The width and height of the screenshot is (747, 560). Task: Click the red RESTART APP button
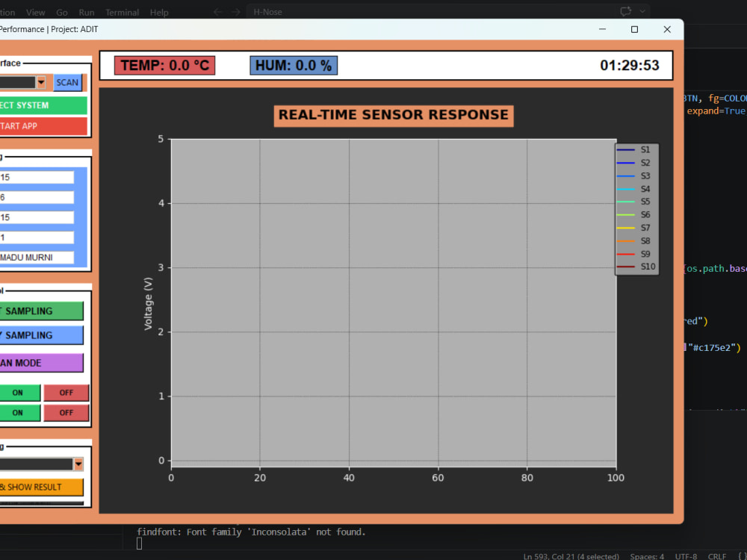[x=43, y=126]
